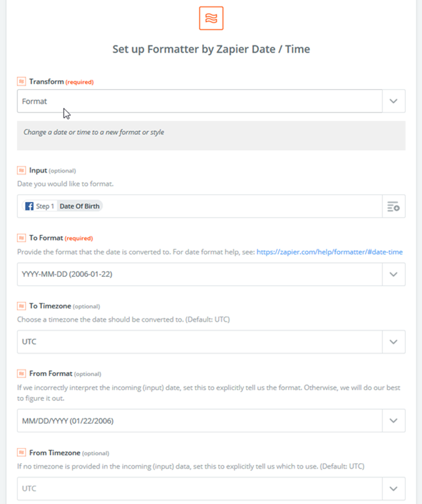The image size is (422, 504).
Task: Click the Formatter icon beside To Timezone label
Action: (21, 306)
